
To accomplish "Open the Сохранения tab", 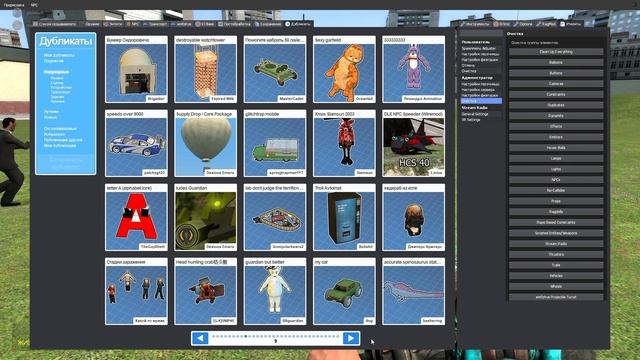I will [268, 24].
